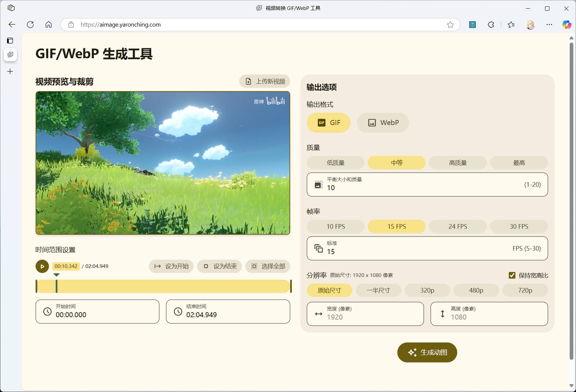The height and width of the screenshot is (392, 576).
Task: Set current time as end (设为结束)
Action: [x=220, y=266]
